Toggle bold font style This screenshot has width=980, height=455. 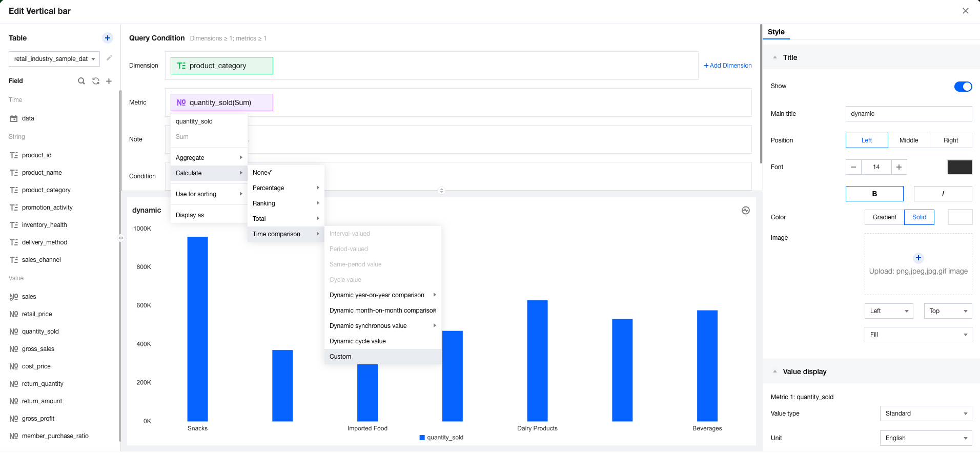click(x=874, y=194)
